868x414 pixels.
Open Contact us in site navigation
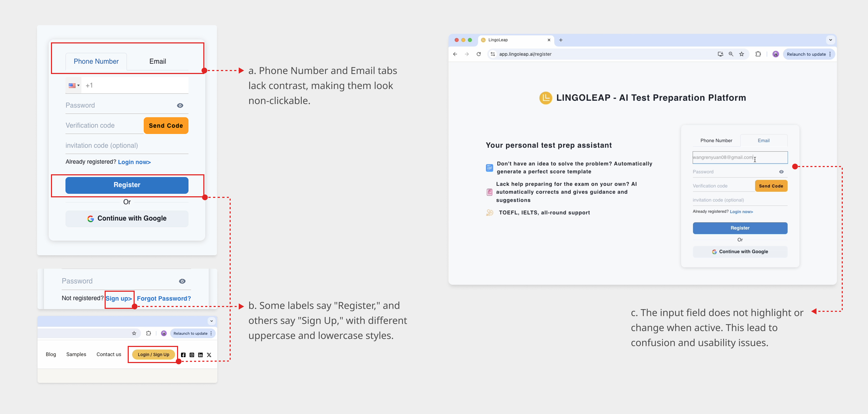pos(109,354)
